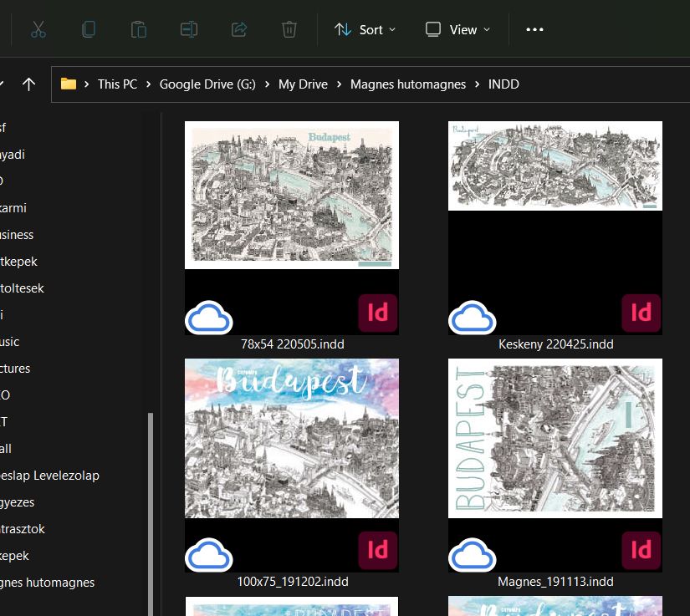Click the Delete icon in the toolbar
The height and width of the screenshot is (616, 690).
(289, 28)
